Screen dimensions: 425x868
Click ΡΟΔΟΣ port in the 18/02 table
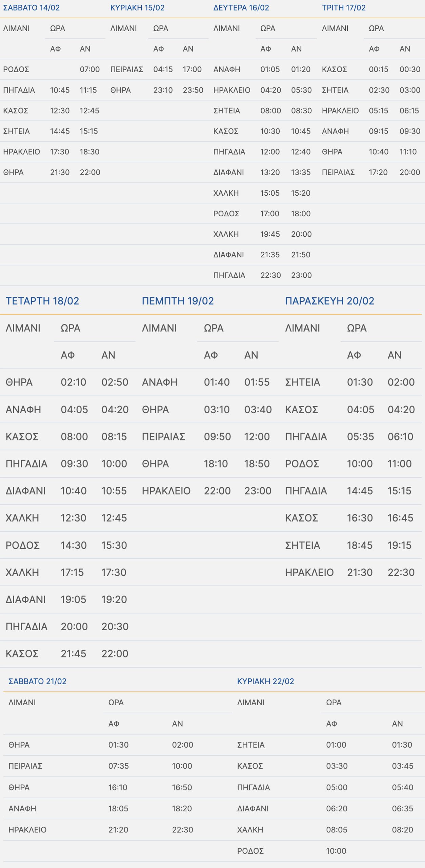tap(22, 545)
